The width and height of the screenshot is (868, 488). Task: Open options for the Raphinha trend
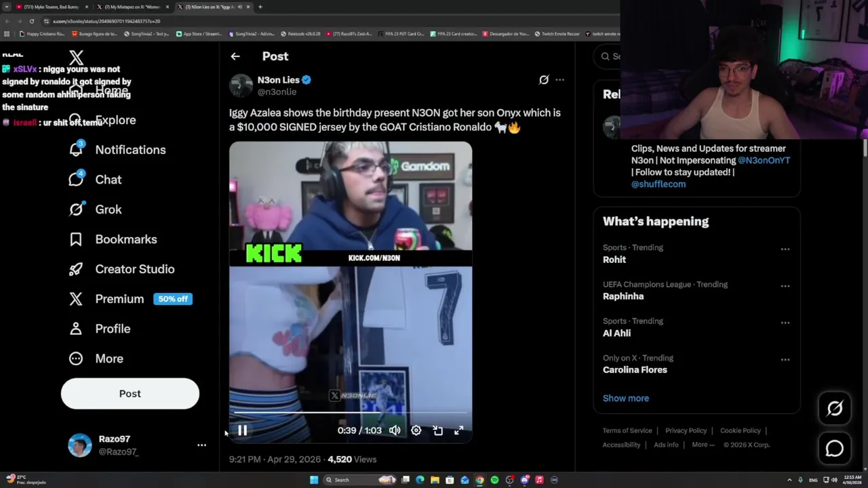click(785, 286)
